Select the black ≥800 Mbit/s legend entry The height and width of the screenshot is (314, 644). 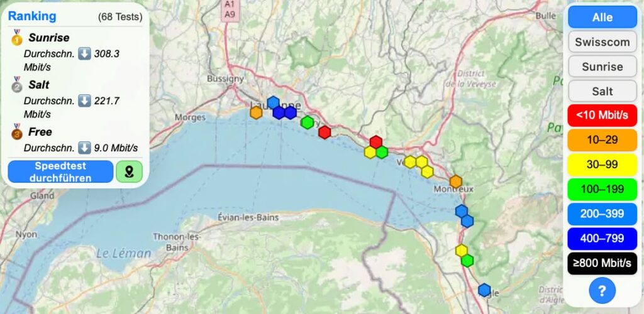[x=602, y=263]
